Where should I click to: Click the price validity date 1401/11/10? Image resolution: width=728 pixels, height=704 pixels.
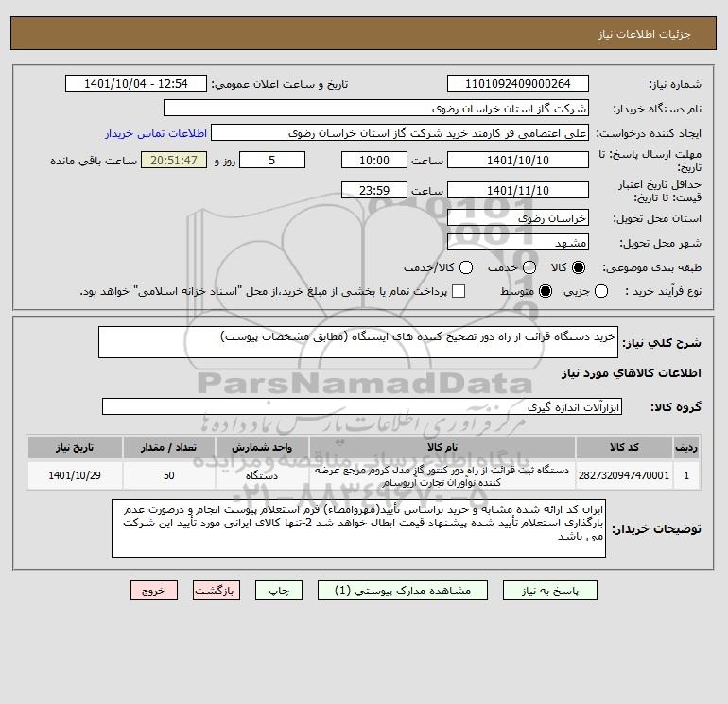[x=518, y=191]
